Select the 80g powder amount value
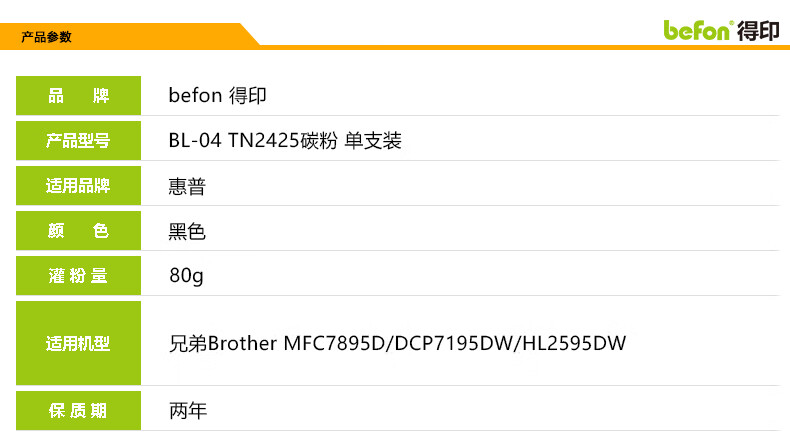790x444 pixels. [x=186, y=276]
